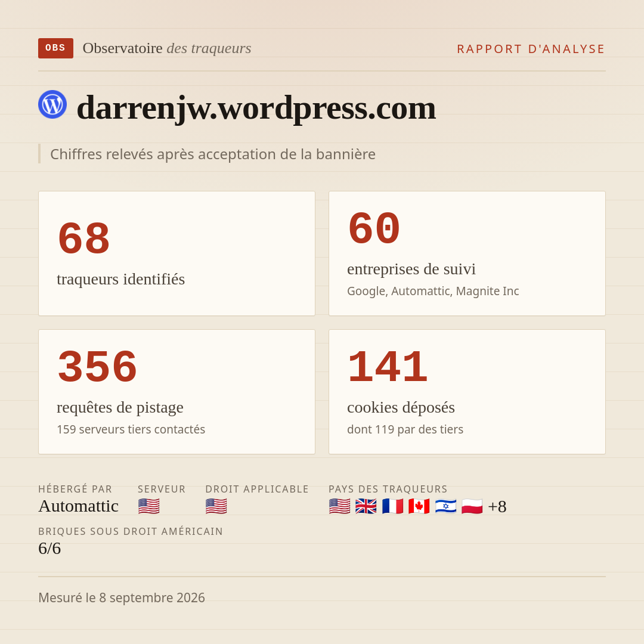Click the United Kingdom flag
The width and height of the screenshot is (644, 644).
click(366, 506)
